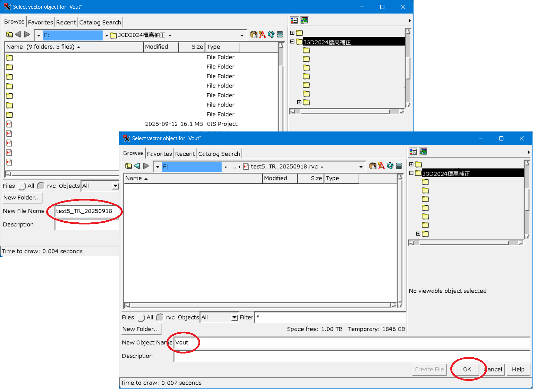Click the New Object Name field containing Vout
This screenshot has height=392, width=536.
351,343
